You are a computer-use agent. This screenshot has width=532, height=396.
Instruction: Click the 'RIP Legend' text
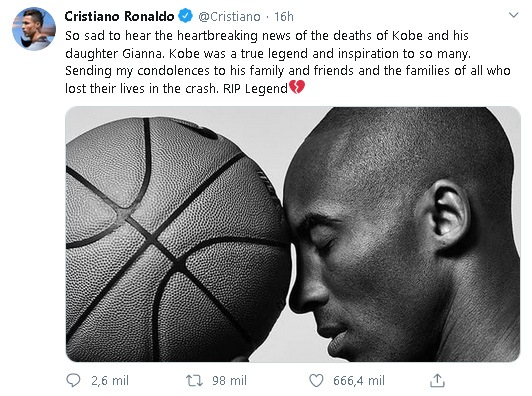click(x=255, y=88)
